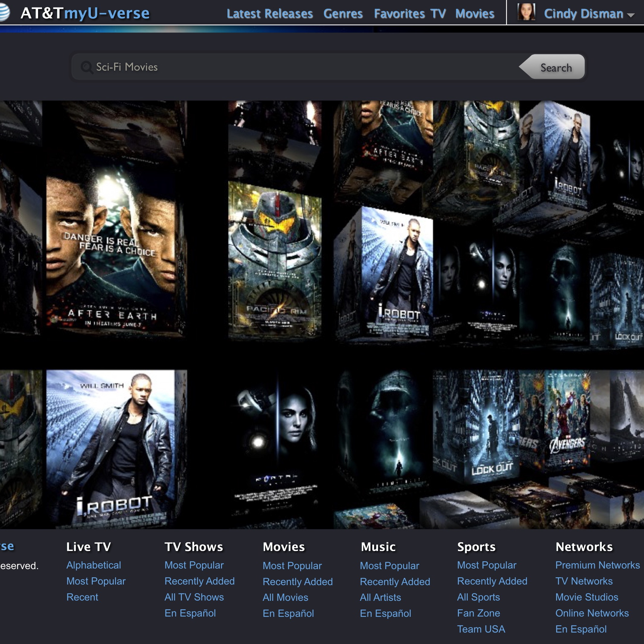The image size is (644, 644).
Task: Click the Music footer heading
Action: tap(378, 547)
